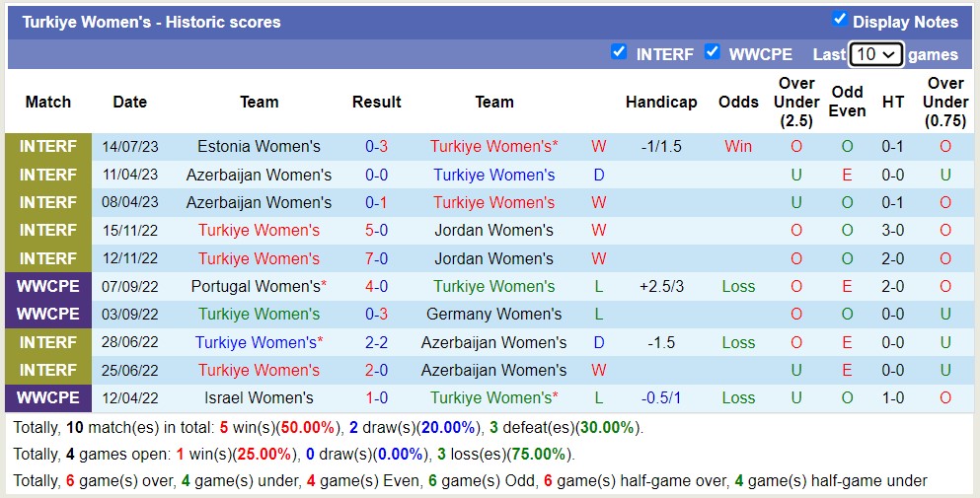Click the 2-2 result on 28/06/22

pos(376,342)
